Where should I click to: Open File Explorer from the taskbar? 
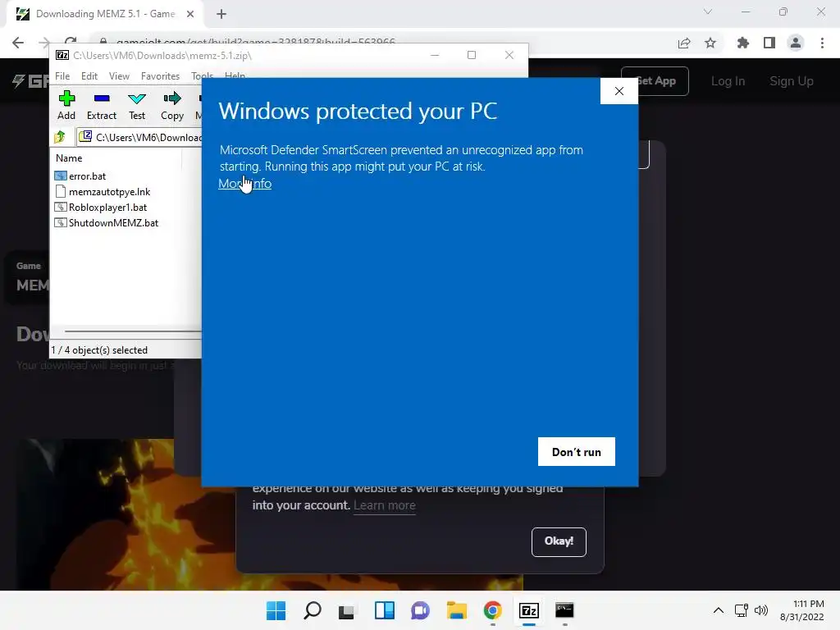[x=456, y=610]
